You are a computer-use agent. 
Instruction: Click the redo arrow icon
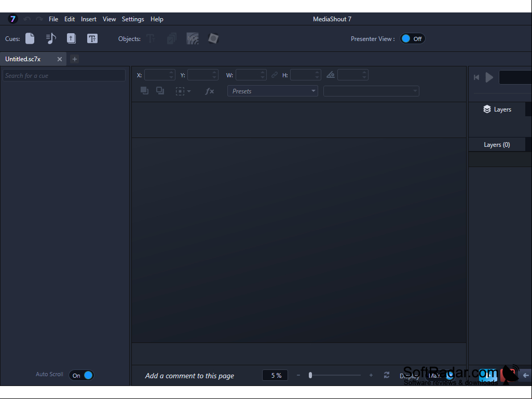click(39, 19)
